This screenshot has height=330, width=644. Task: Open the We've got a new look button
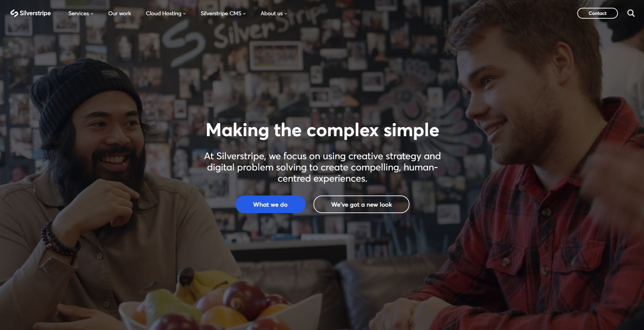[x=361, y=204]
